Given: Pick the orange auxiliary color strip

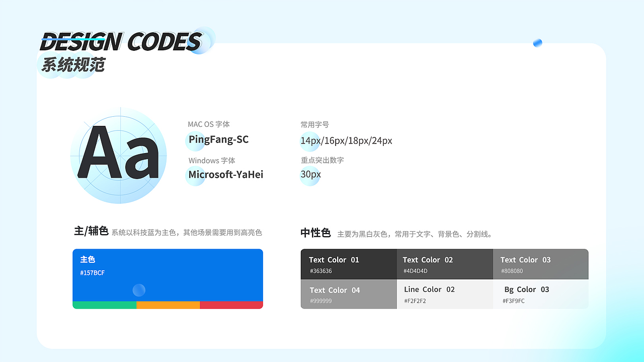Looking at the screenshot, I should [168, 305].
